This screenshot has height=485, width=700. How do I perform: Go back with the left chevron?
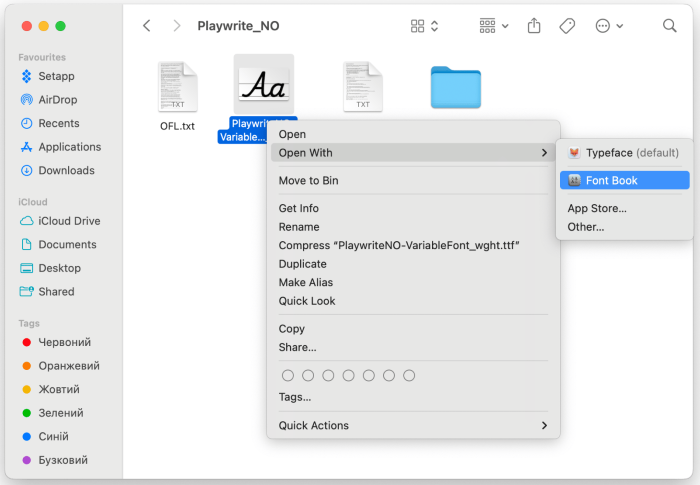[146, 26]
